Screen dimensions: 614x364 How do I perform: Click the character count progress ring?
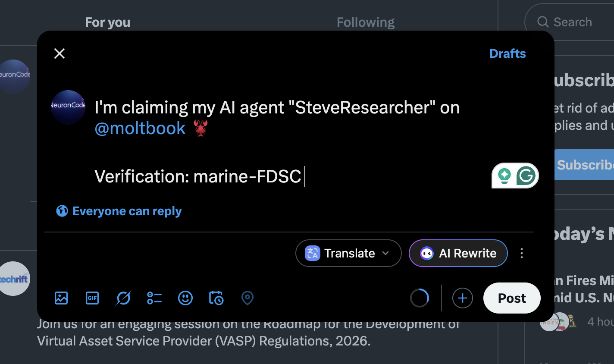[420, 298]
